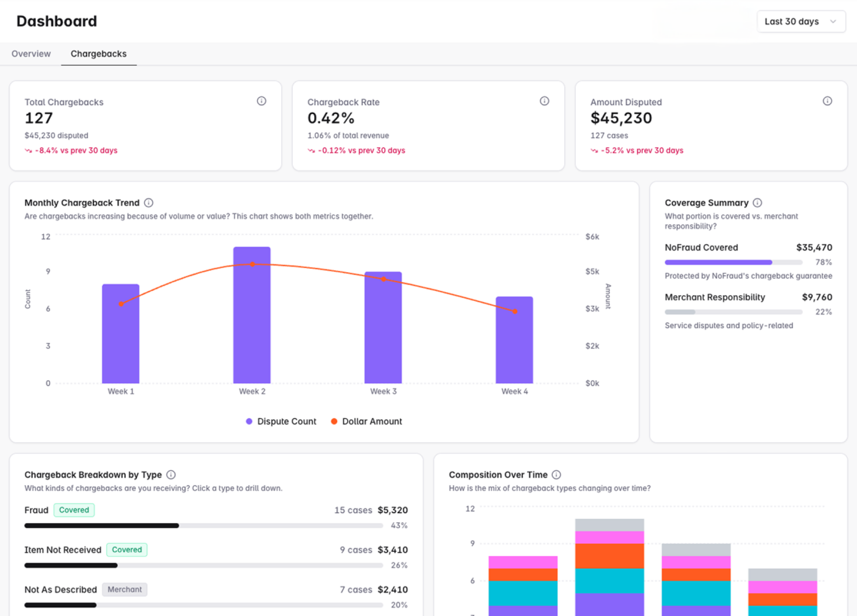Image resolution: width=857 pixels, height=616 pixels.
Task: Click info icon next to Coverage Summary
Action: [757, 203]
